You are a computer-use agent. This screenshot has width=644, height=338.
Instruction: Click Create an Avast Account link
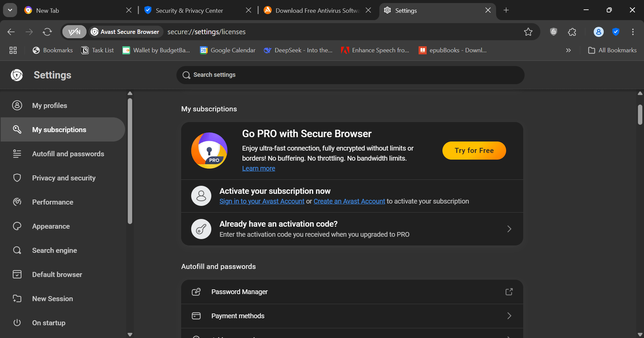pyautogui.click(x=349, y=201)
